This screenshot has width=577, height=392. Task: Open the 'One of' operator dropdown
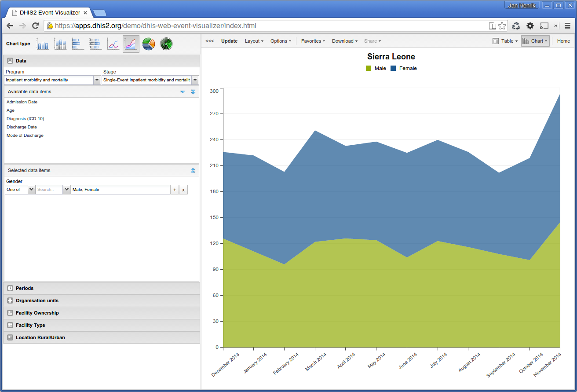[x=31, y=190]
